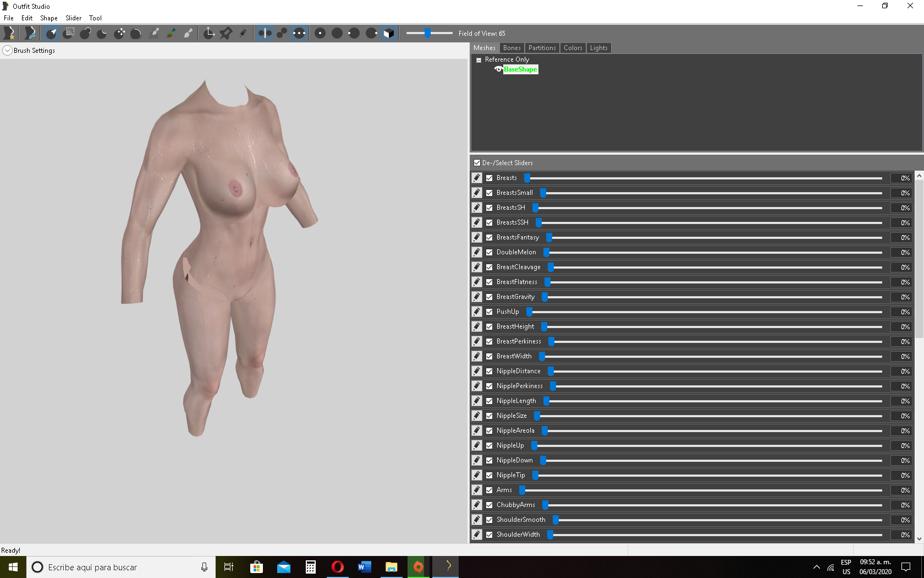Viewport: 924px width, 578px height.
Task: Click the edit pencil button for PushUp slider
Action: pos(477,312)
